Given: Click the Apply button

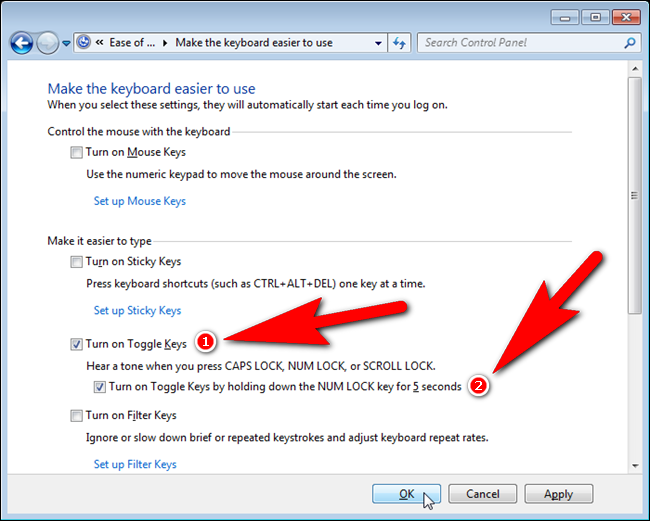Looking at the screenshot, I should tap(558, 494).
